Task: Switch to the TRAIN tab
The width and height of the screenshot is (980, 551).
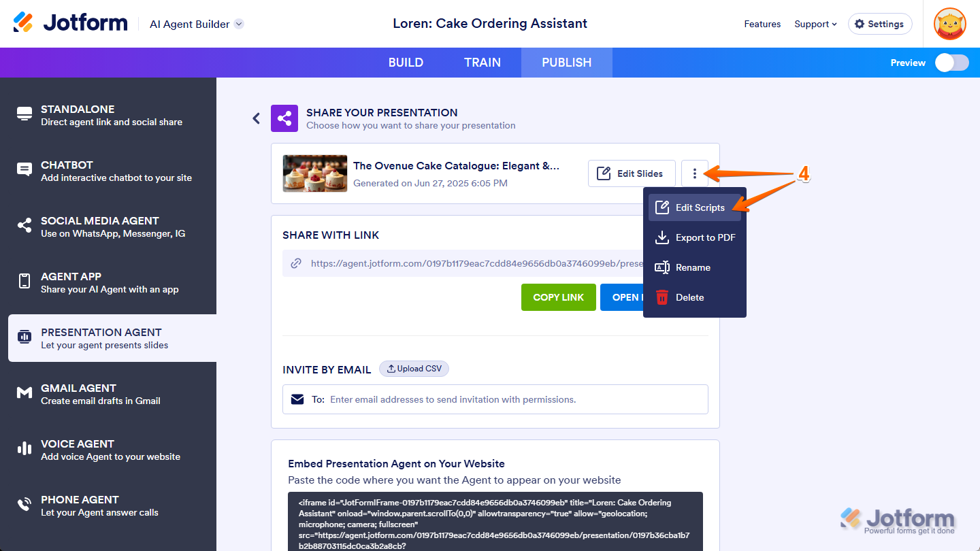Action: (x=483, y=63)
